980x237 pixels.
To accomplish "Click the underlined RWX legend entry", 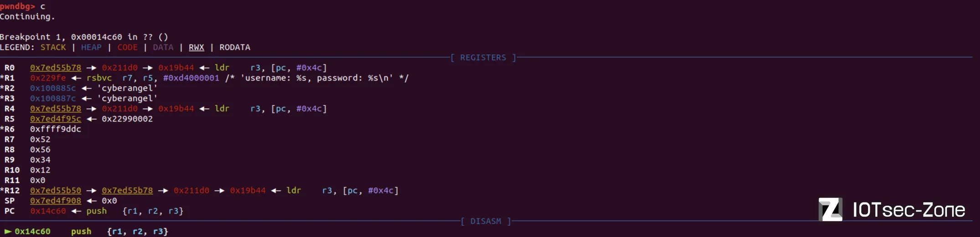I will [196, 47].
